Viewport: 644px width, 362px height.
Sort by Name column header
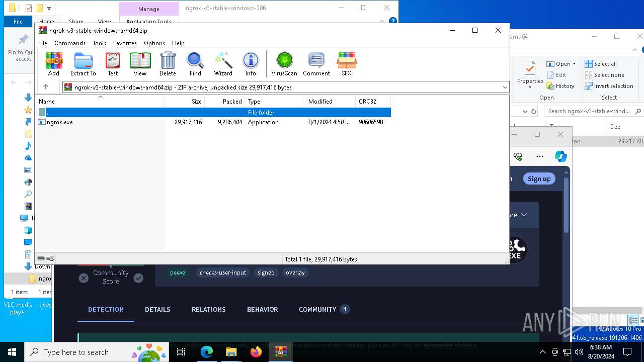click(x=100, y=102)
